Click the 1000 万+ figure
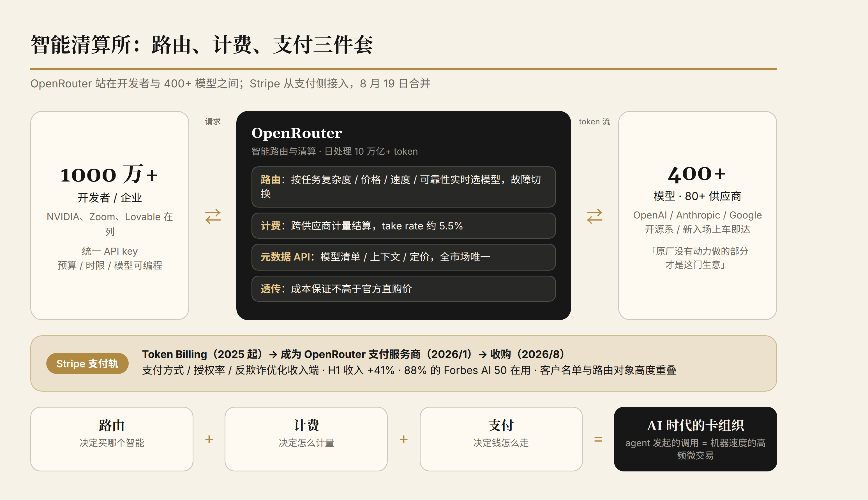868x500 pixels. pos(109,174)
